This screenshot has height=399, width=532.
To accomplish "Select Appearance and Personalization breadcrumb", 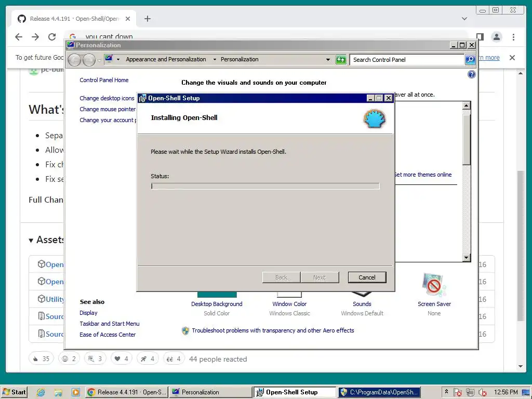I will click(166, 59).
